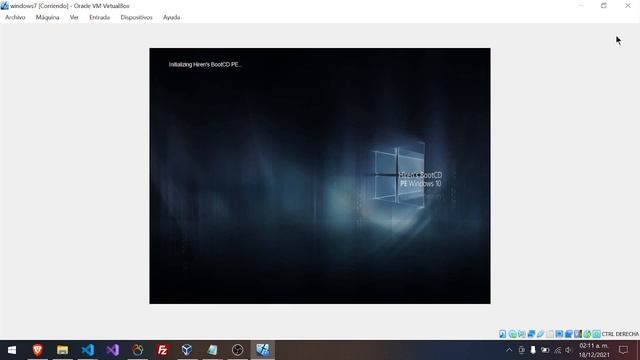Click the mouse integration status icon
Image resolution: width=640 pixels, height=360 pixels.
point(587,334)
